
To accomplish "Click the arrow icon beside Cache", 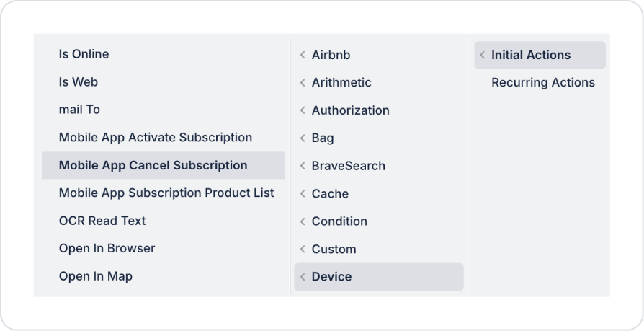I will [303, 194].
